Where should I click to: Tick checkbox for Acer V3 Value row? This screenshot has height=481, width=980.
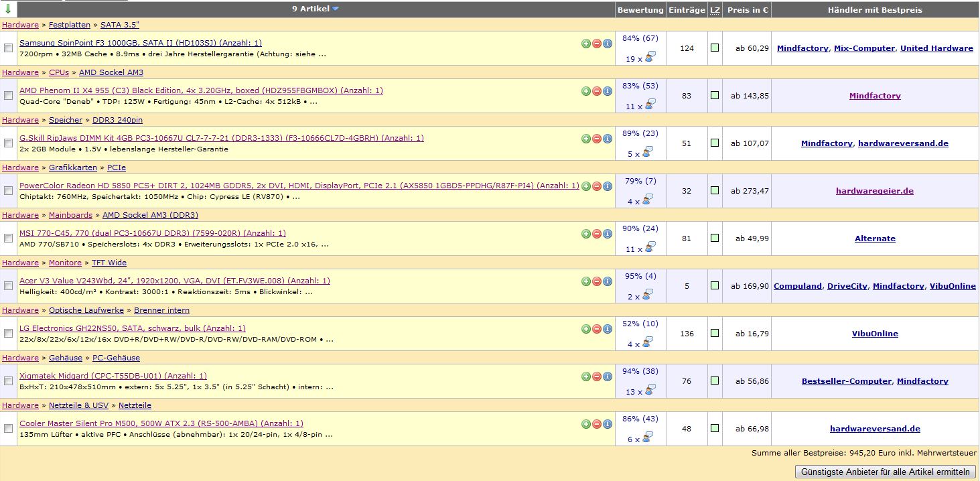coord(8,286)
